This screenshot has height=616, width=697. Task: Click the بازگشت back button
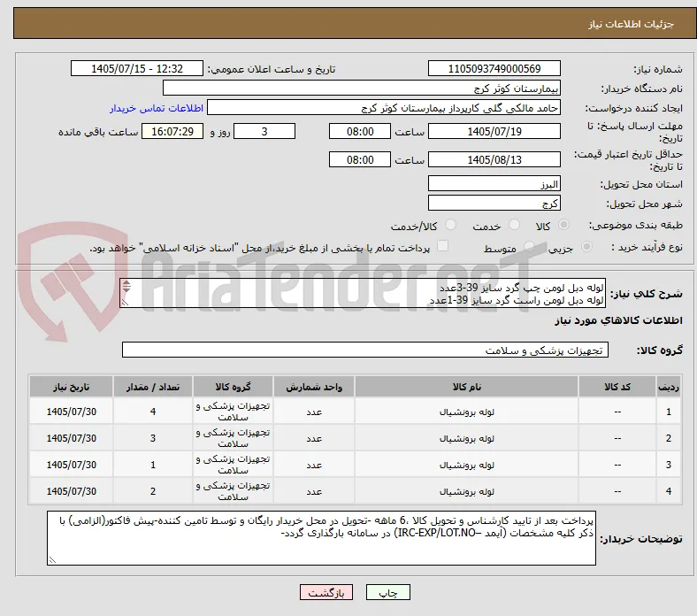(x=326, y=592)
